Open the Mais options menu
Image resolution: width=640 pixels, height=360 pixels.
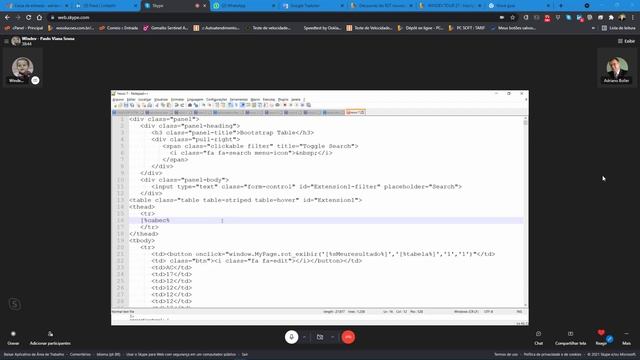click(627, 338)
